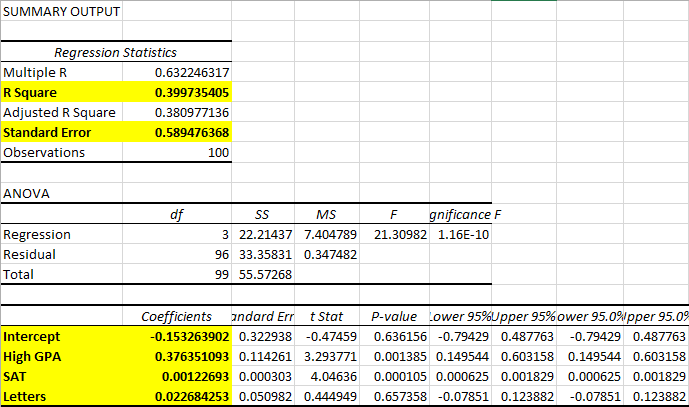Select Residual MS value 0.347482

(x=327, y=254)
